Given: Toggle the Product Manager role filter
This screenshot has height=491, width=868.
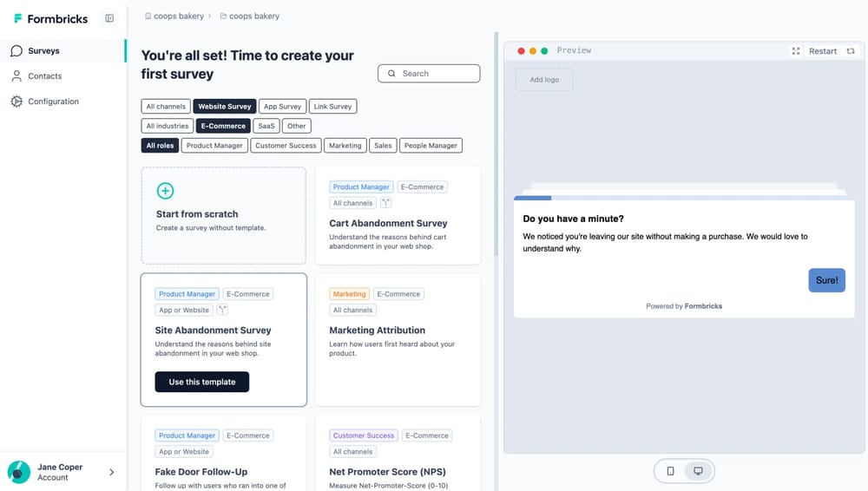Looking at the screenshot, I should pyautogui.click(x=214, y=146).
